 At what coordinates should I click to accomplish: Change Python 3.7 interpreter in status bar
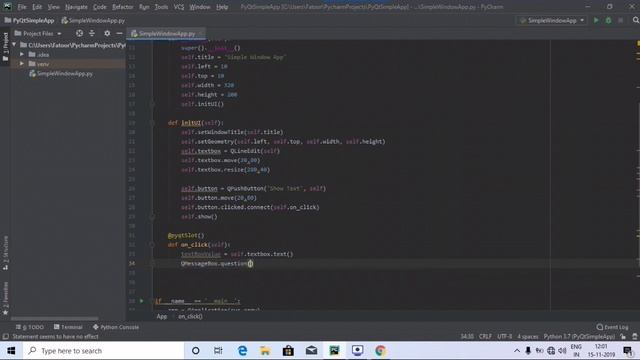point(579,336)
